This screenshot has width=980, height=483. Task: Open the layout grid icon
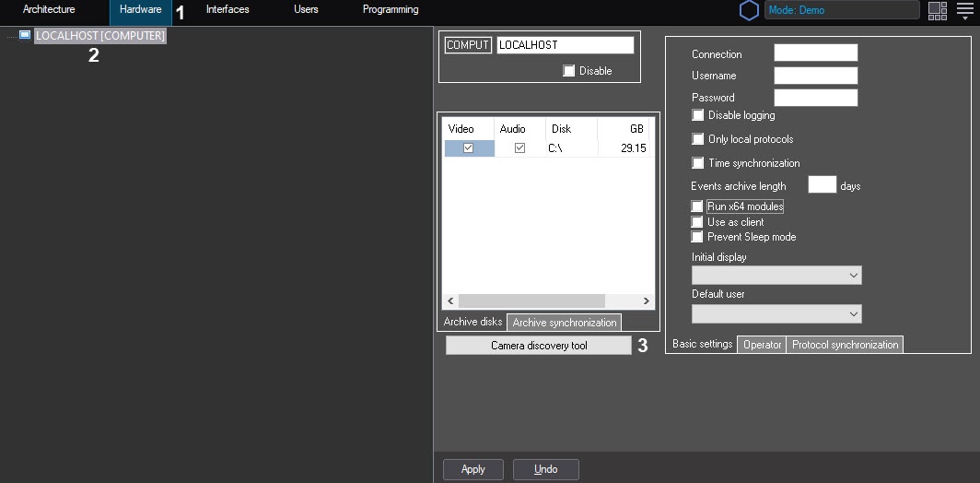937,10
